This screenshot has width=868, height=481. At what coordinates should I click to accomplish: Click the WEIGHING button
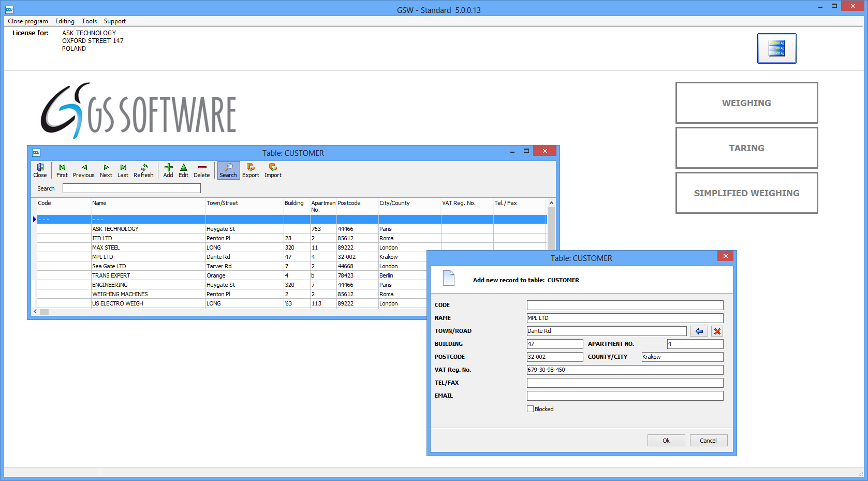pos(746,103)
